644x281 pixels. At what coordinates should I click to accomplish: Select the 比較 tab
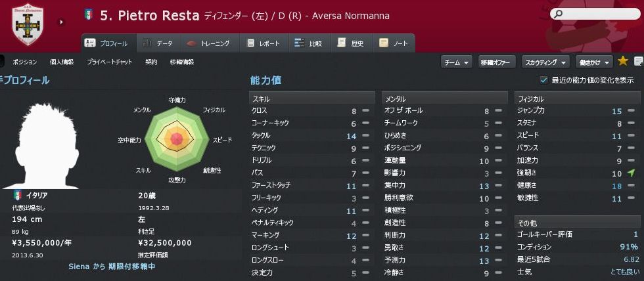click(310, 43)
